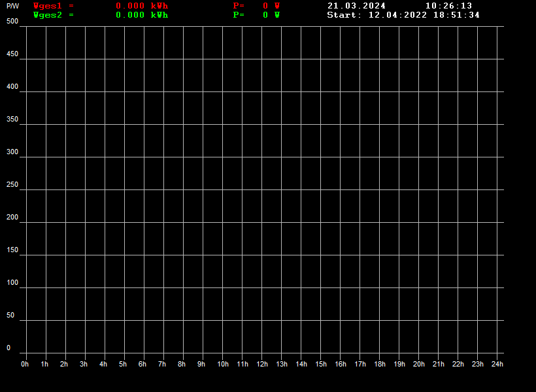The height and width of the screenshot is (392, 536).
Task: Select the 12h marker on the time axis
Action: click(x=262, y=364)
